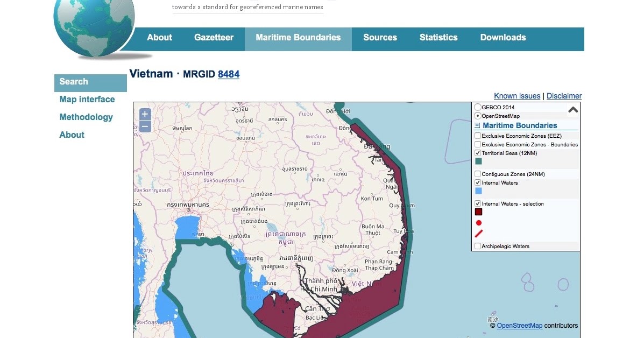Enable Contiguous Zones (24NM) layer

tap(478, 174)
